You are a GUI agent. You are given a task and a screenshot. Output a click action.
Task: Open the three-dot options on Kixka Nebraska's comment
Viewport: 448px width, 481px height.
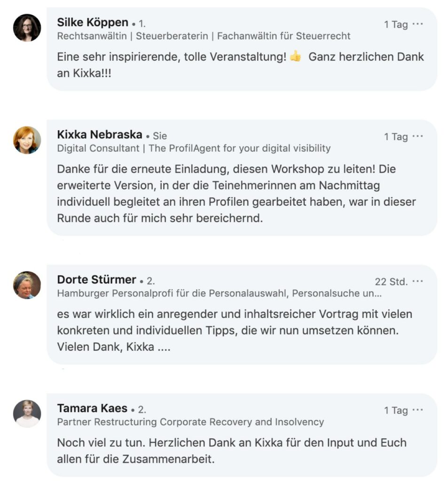417,137
